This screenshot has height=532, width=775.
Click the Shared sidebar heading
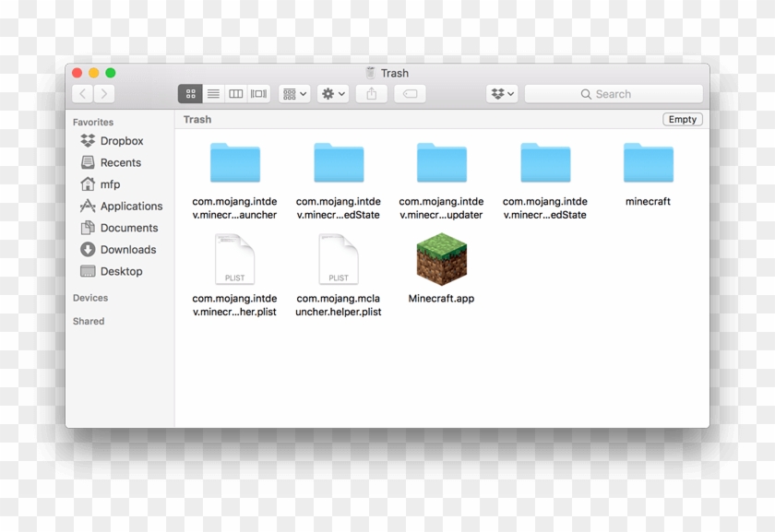click(89, 321)
